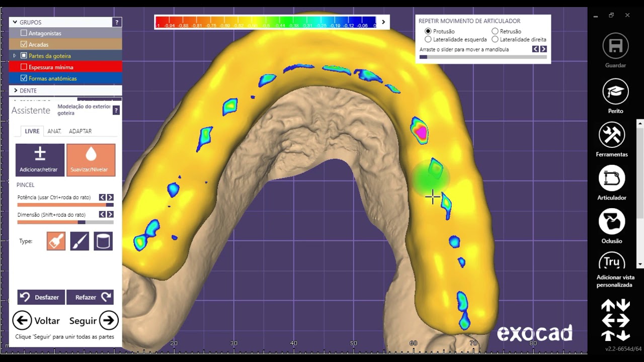The height and width of the screenshot is (362, 644).
Task: Click the pink contact spot on splint
Action: 421,133
